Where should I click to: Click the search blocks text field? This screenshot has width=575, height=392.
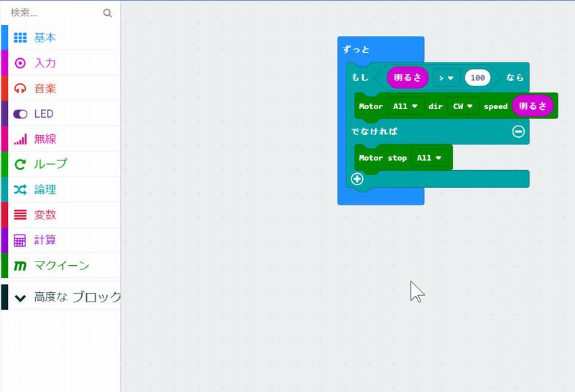coord(54,13)
